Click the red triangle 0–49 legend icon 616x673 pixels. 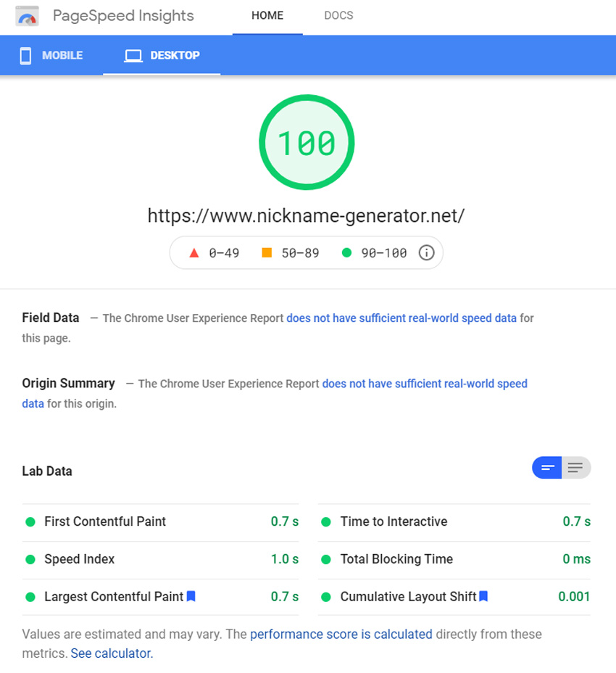tap(194, 253)
